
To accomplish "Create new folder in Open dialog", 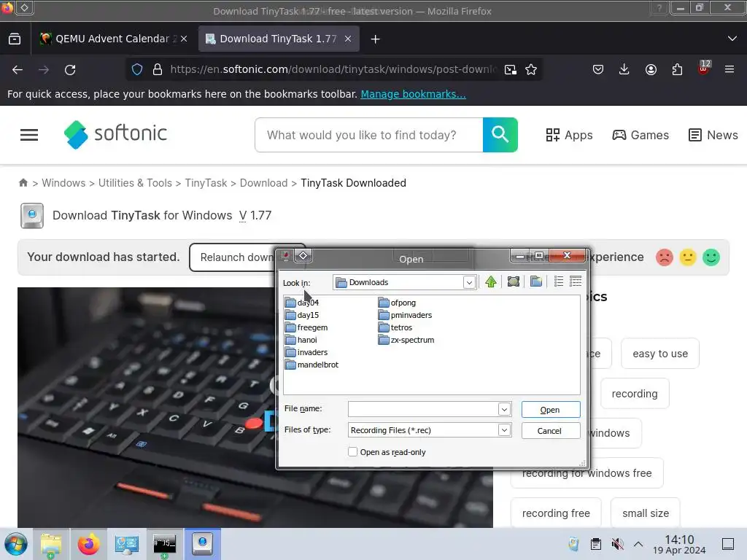I will [x=536, y=282].
